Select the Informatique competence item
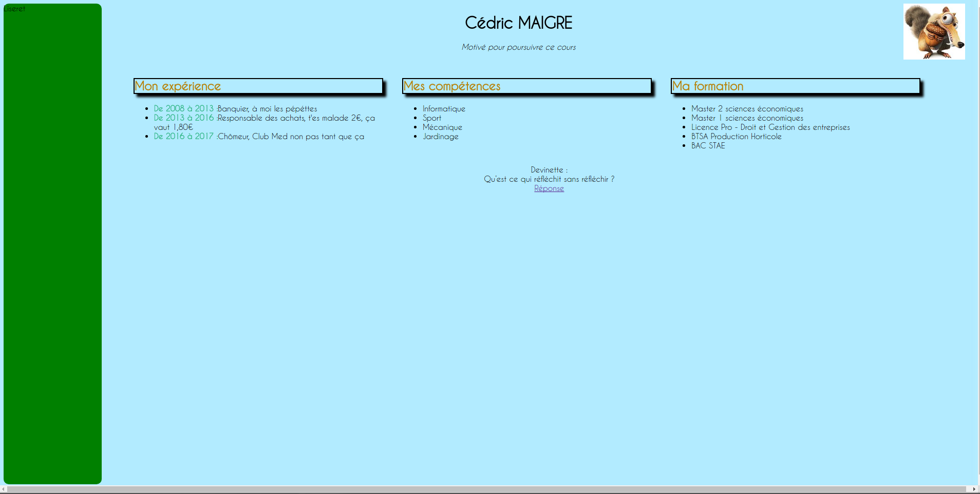Screen dimensions: 980x494 click(x=443, y=108)
